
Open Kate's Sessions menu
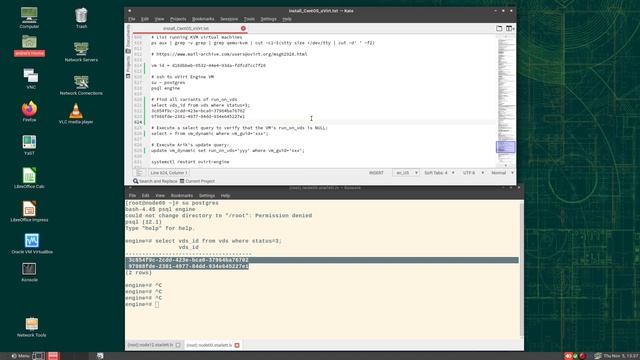[229, 19]
